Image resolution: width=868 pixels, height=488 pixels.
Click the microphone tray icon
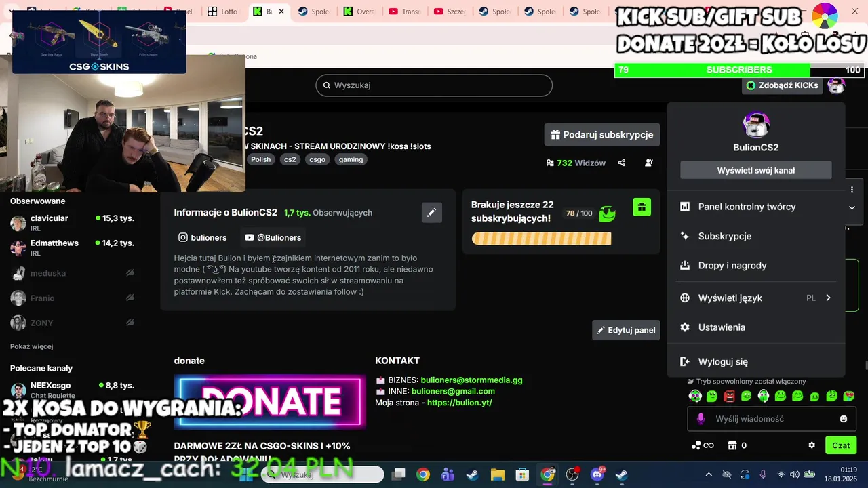point(763,474)
